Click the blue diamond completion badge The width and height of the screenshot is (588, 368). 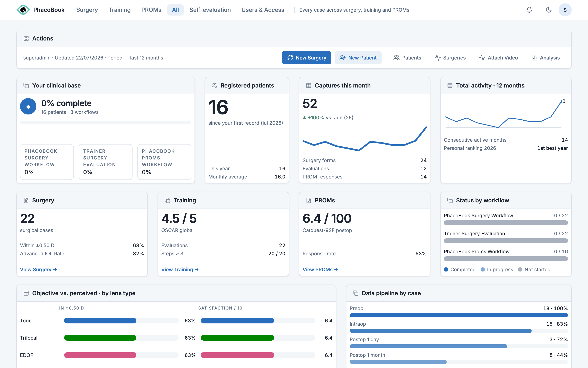tap(28, 106)
